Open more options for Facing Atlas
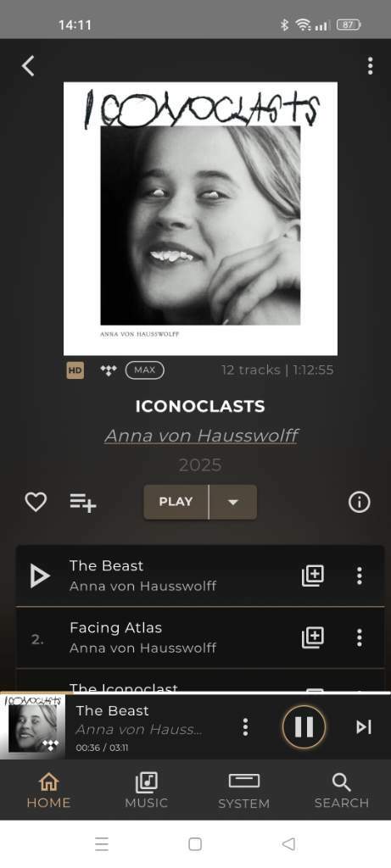Viewport: 391px width, 868px height. coord(360,637)
